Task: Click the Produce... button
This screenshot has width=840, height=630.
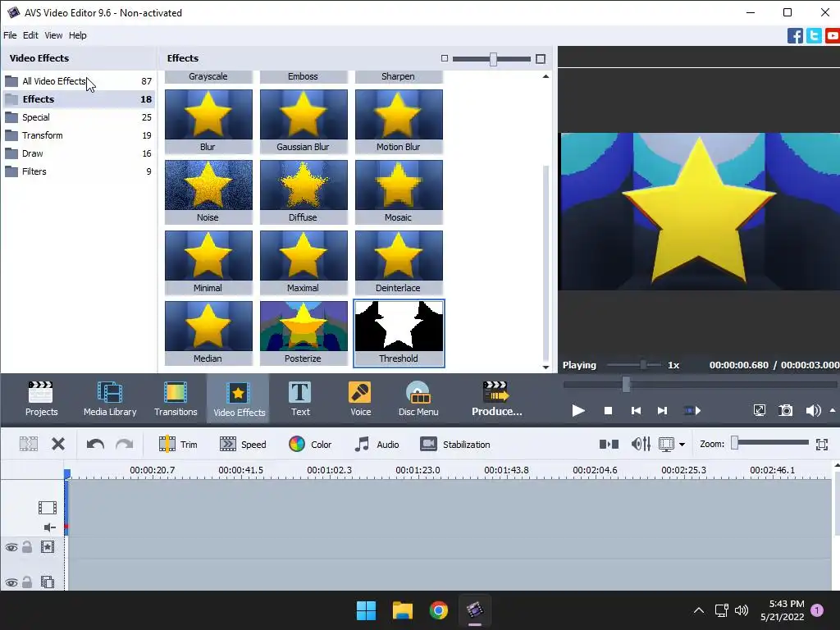Action: point(496,398)
